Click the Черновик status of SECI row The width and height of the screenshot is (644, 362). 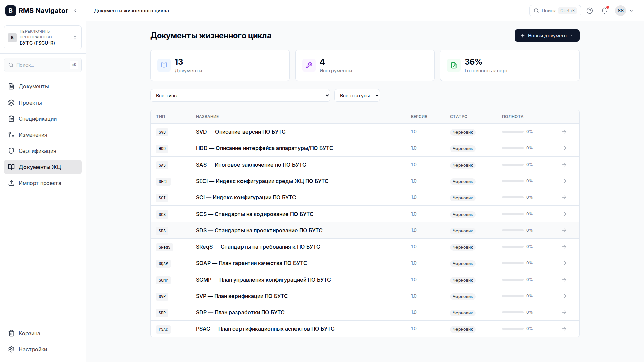463,182
